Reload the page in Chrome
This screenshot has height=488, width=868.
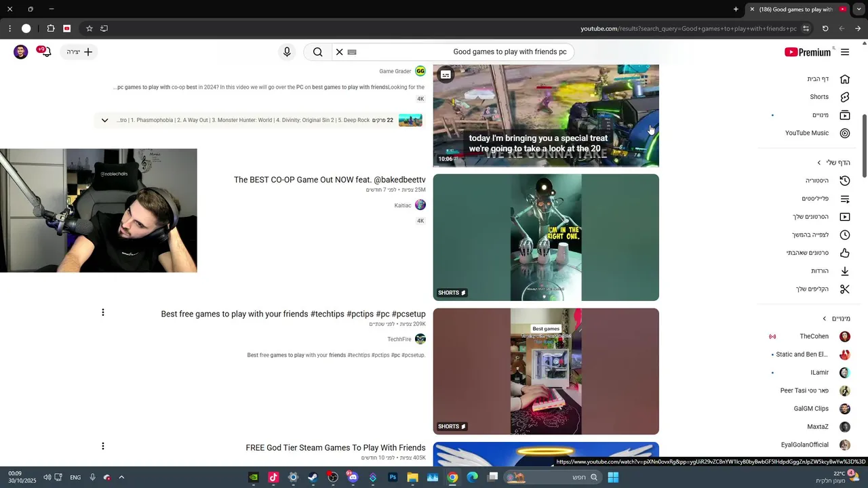825,28
